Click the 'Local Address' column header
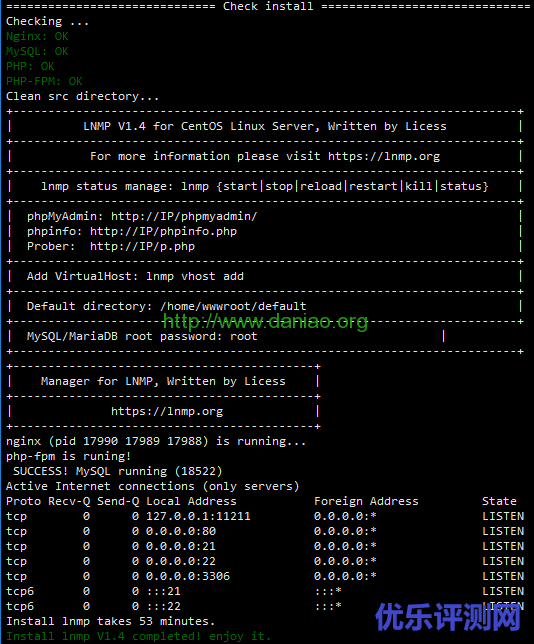 click(x=191, y=501)
